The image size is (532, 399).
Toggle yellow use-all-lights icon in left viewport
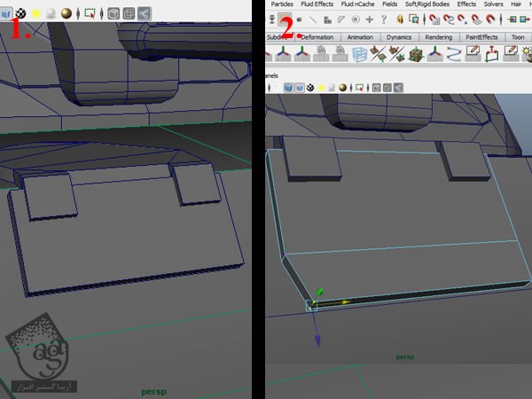click(35, 13)
